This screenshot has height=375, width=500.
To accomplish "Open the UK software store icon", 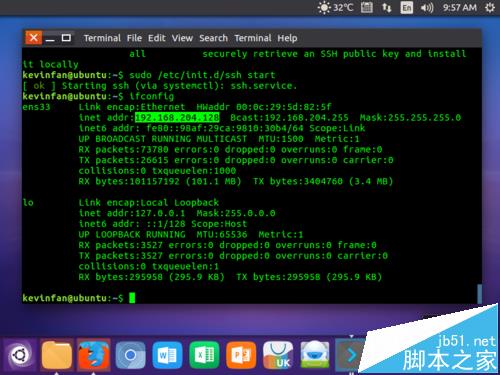I will 278,355.
